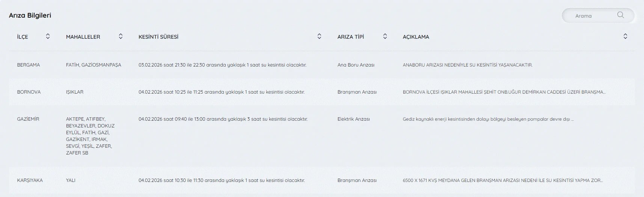Image resolution: width=644 pixels, height=197 pixels.
Task: Select the BORNOVA district cell
Action: pyautogui.click(x=29, y=92)
